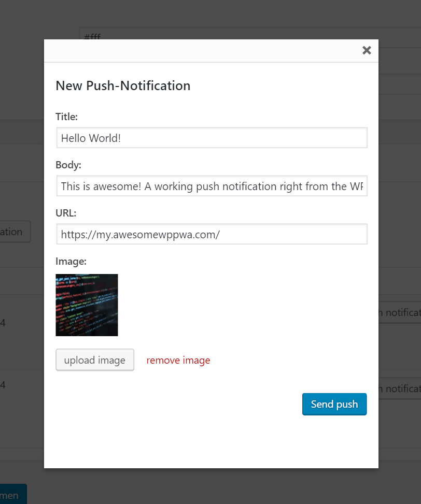Click the cut-off "ation" button at left edge
Image resolution: width=421 pixels, height=504 pixels.
(15, 232)
